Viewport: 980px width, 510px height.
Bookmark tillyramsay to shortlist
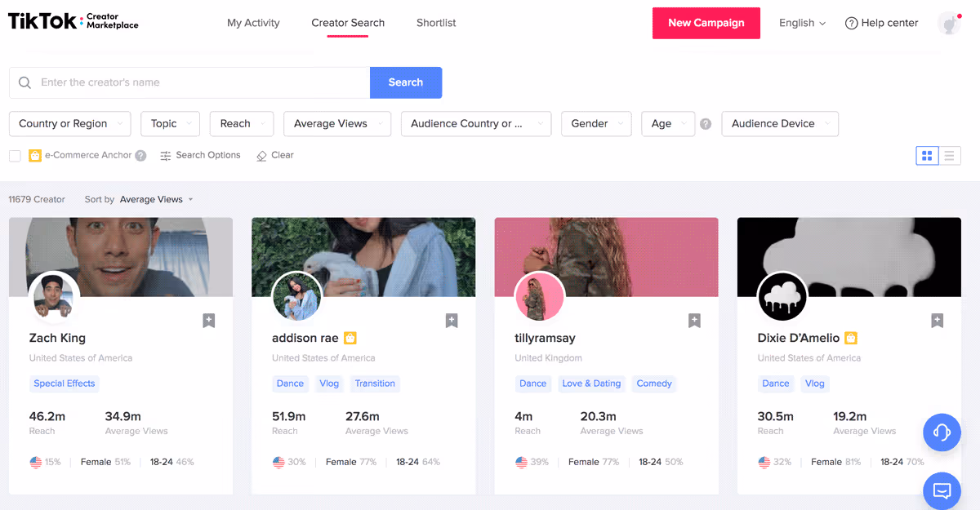coord(694,321)
